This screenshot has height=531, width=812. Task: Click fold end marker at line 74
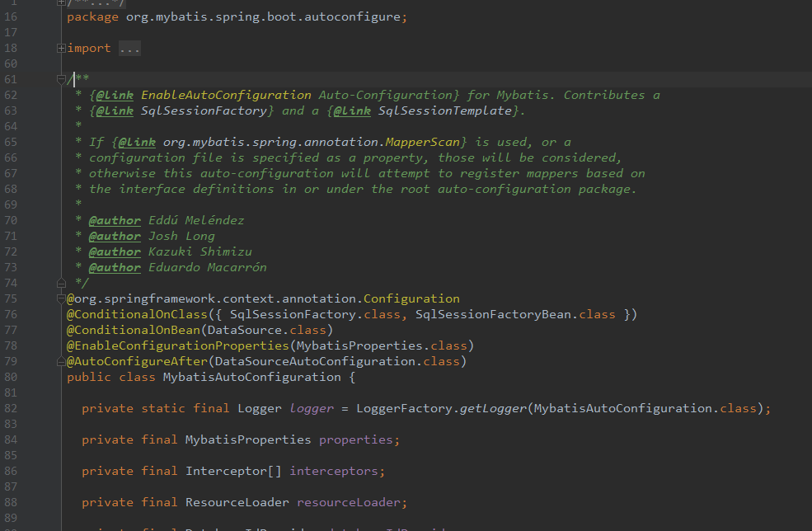pos(61,283)
